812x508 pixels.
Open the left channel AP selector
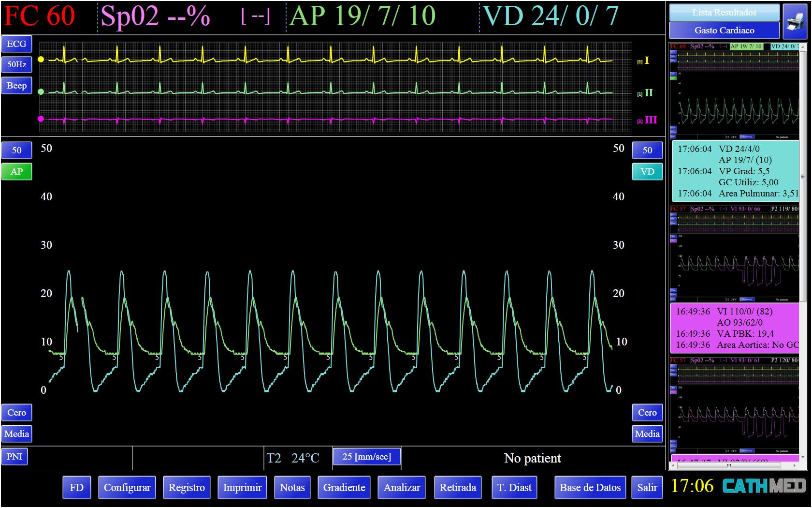point(16,172)
